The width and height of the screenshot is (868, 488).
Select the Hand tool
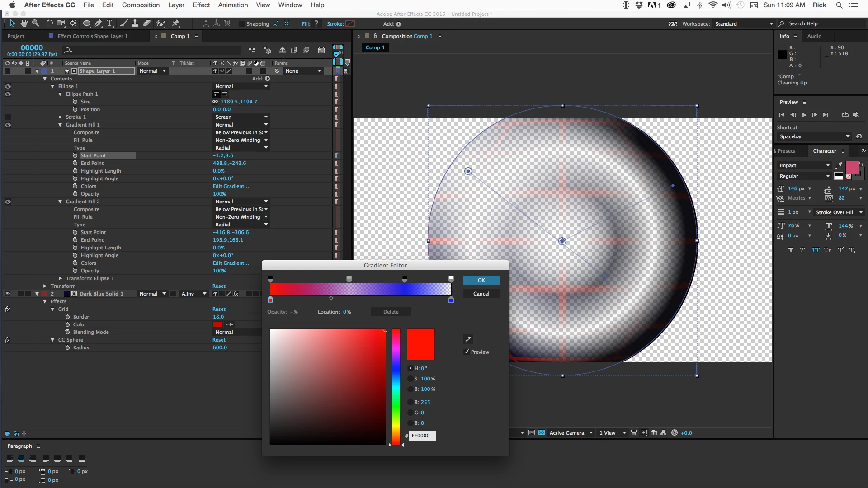(x=24, y=23)
